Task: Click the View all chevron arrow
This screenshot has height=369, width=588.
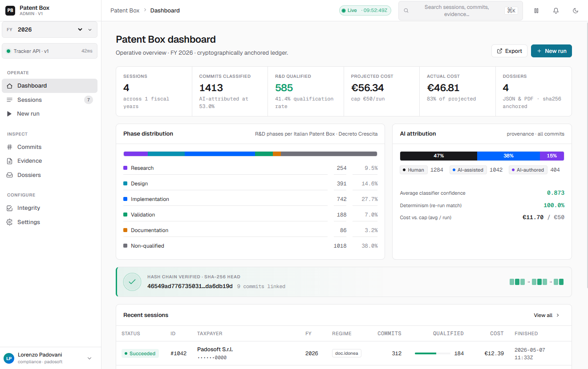Action: tap(558, 315)
